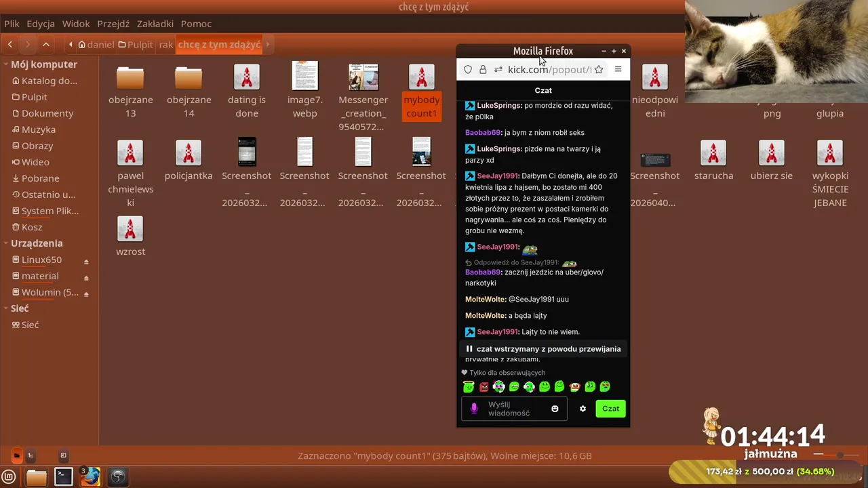Select the 'mybody count1' file

point(422,91)
